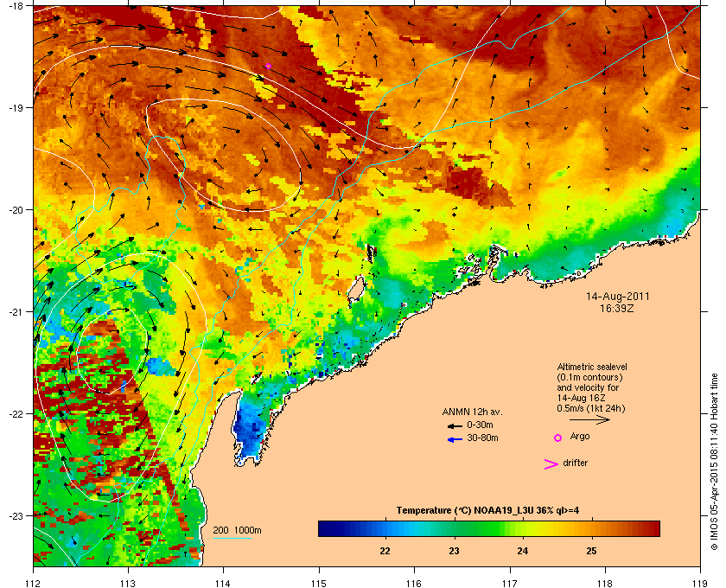Click the '0.5m/s (1kt 24h)' text
Image resolution: width=726 pixels, height=588 pixels.
click(x=591, y=409)
